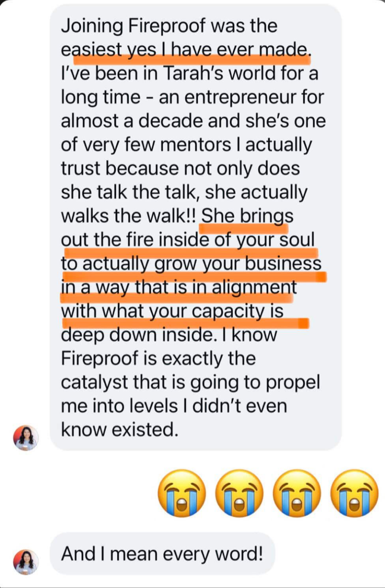Click the highlighted line "in a way that is in alignment"

click(x=179, y=287)
